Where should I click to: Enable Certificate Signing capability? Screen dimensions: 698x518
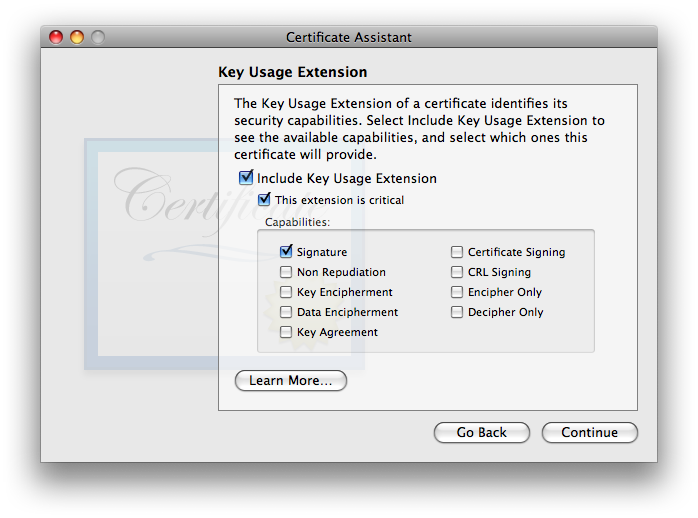click(457, 252)
